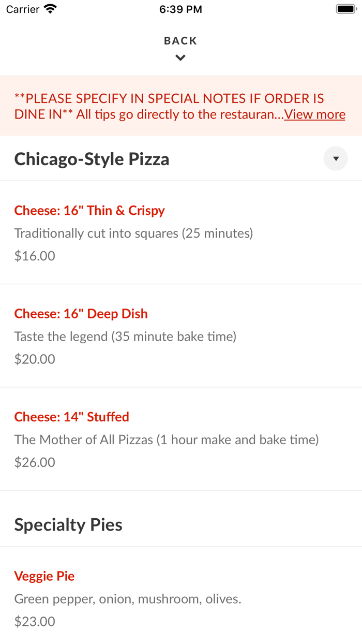Tap the $26.00 price for Stuffed pizza
This screenshot has width=362, height=644.
click(34, 462)
